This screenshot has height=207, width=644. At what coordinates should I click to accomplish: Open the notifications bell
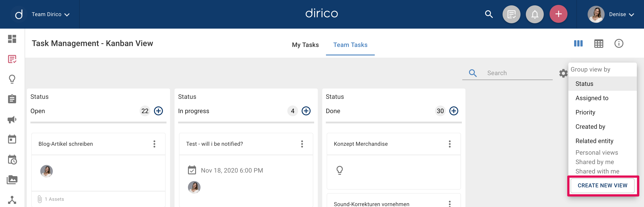(535, 14)
